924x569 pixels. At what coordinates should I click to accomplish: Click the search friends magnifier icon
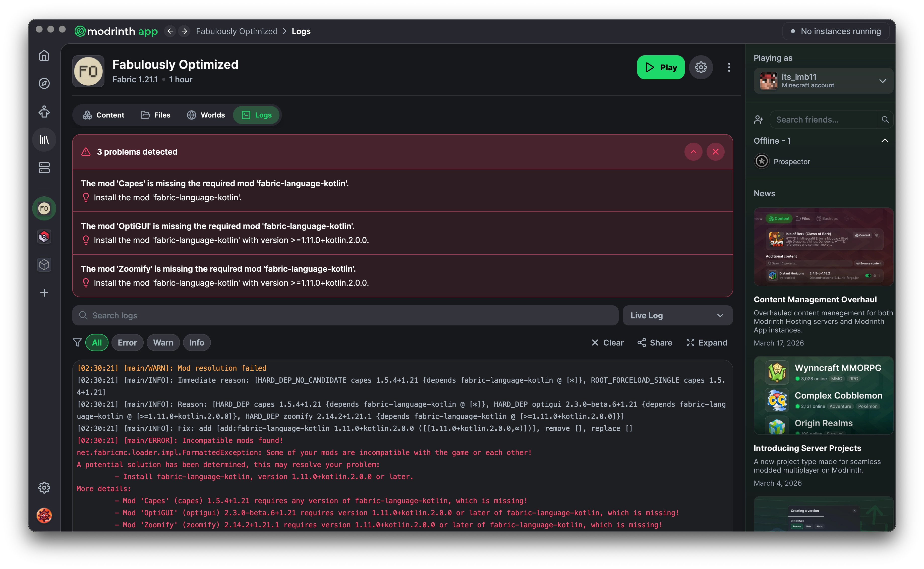tap(885, 120)
